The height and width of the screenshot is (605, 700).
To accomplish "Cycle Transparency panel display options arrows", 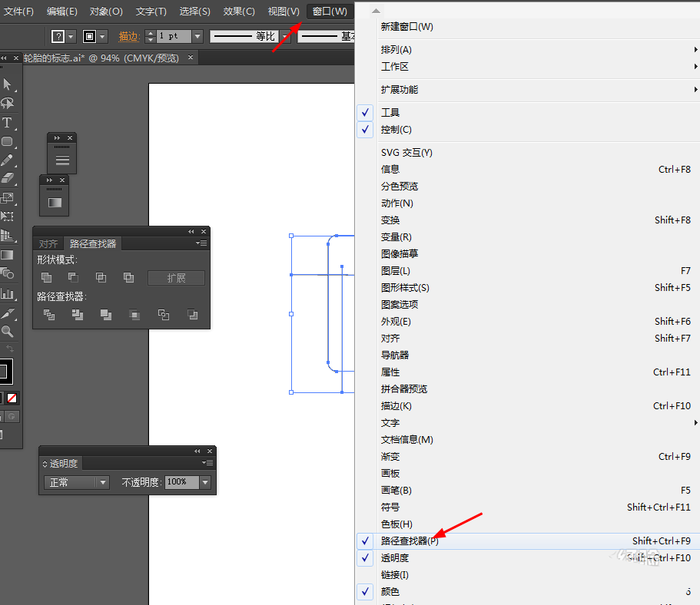I will click(45, 464).
